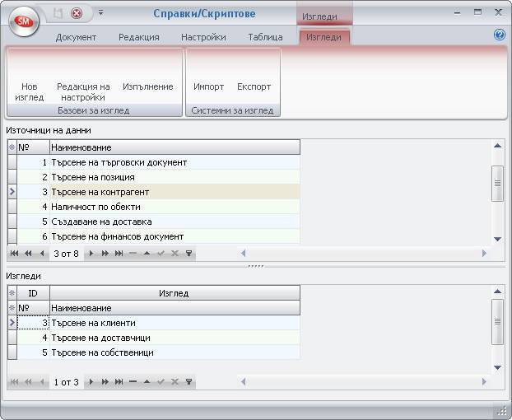Screen dimensions: 512x420
Task: Select view Търсене на доставчици
Action: (158, 338)
